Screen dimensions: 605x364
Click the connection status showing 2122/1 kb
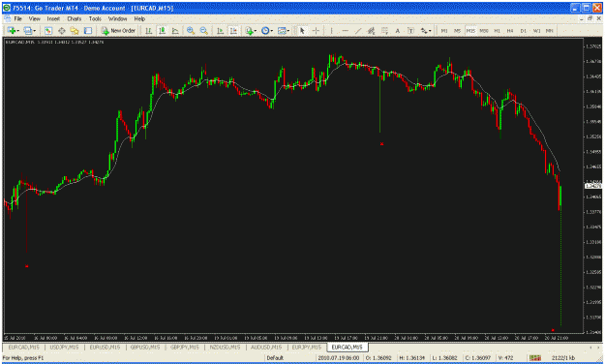(x=563, y=358)
